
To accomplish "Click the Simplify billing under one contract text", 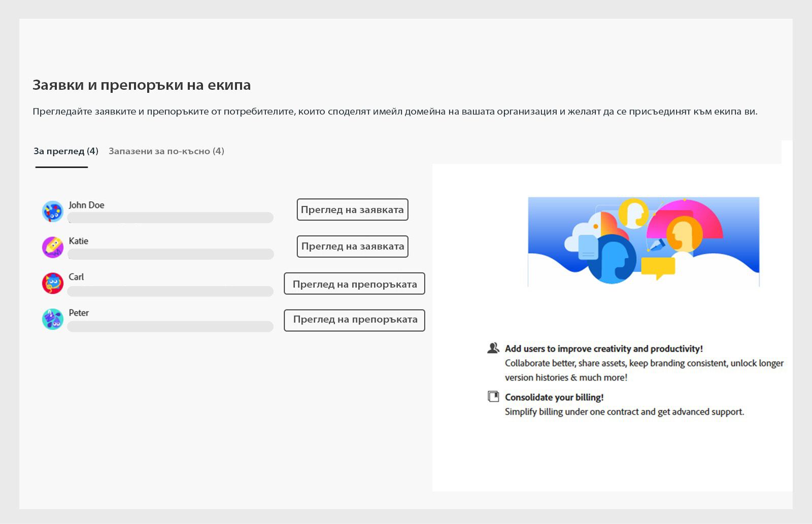I will (624, 412).
